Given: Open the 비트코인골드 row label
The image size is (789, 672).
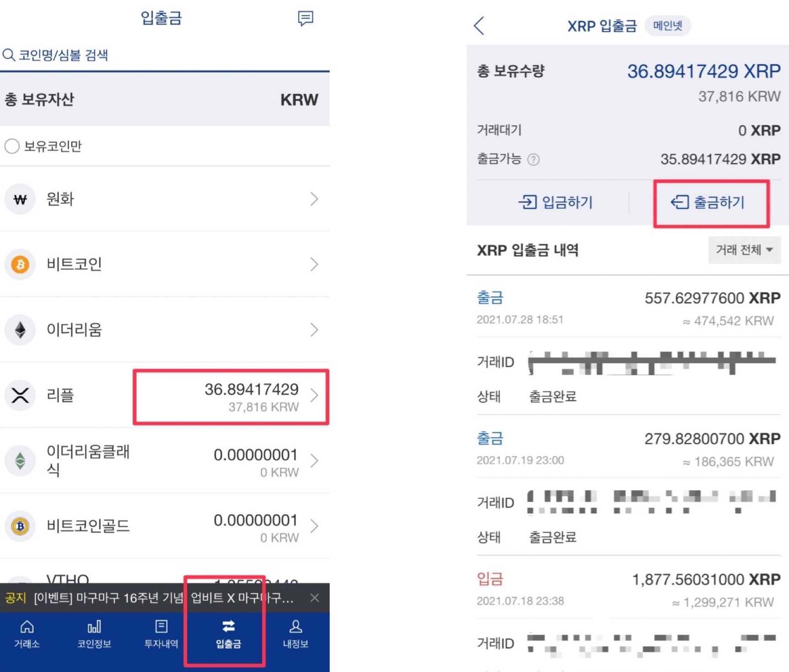Looking at the screenshot, I should (x=88, y=526).
